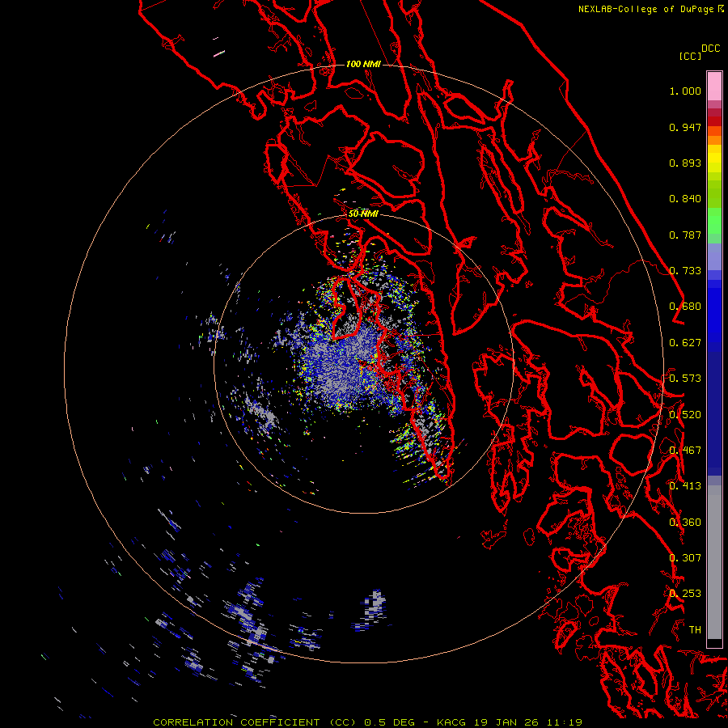Click the [CC] legend unit label
728x728 pixels.
[x=690, y=56]
